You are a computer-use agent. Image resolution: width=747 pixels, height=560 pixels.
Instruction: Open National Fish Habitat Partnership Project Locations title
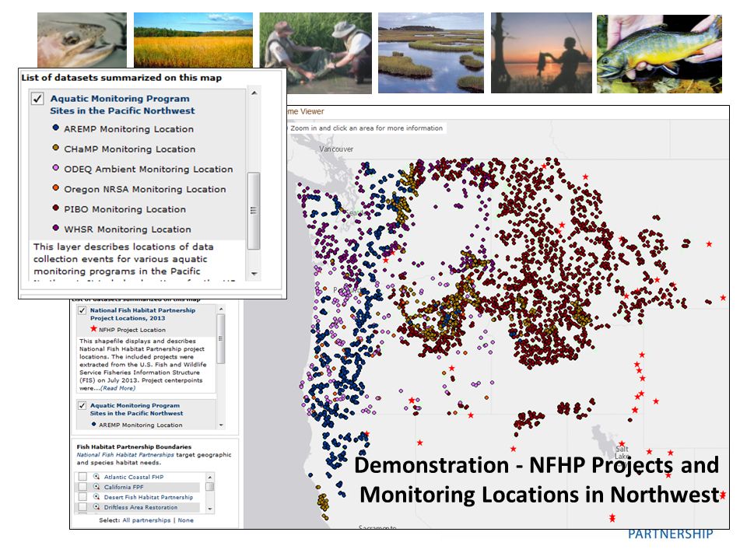click(x=142, y=314)
